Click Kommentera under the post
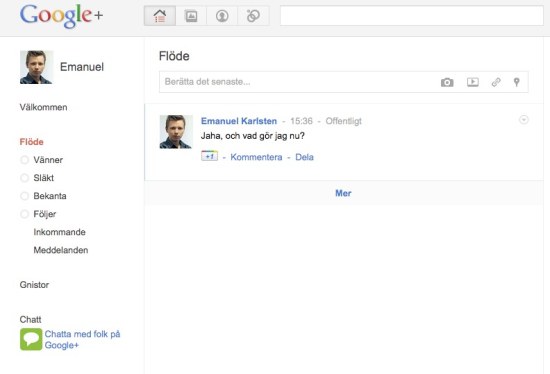 click(256, 157)
